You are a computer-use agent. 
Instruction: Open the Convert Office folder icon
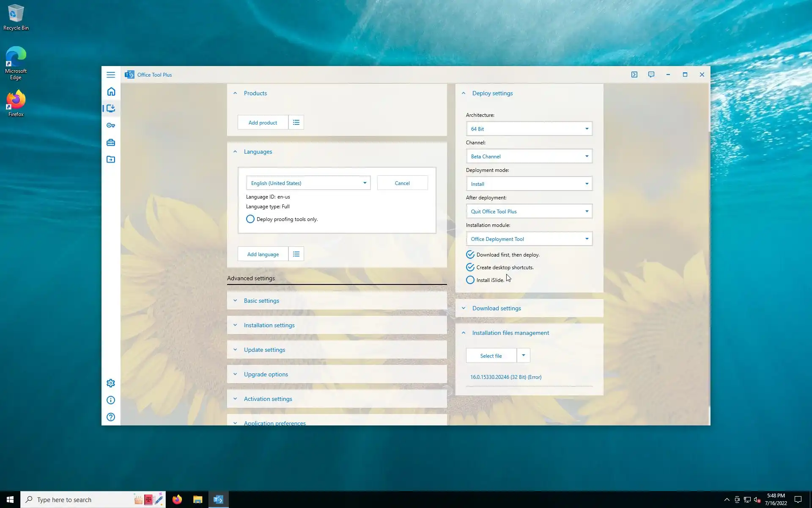point(111,160)
